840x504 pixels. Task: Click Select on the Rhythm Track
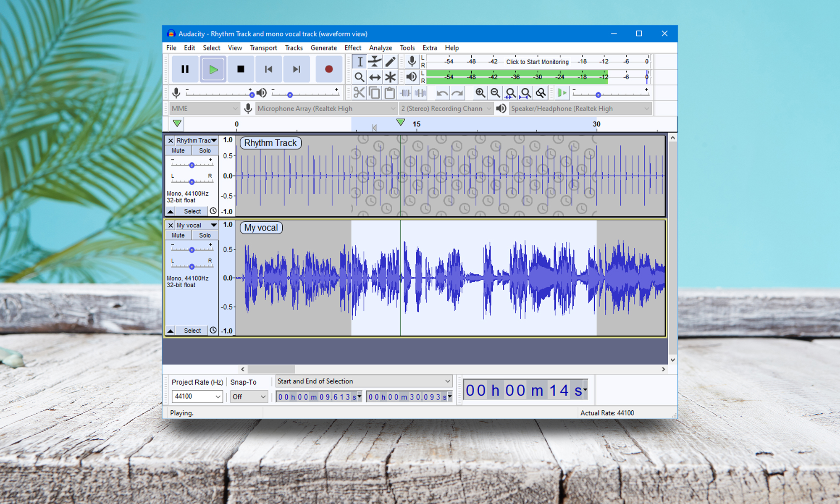tap(192, 211)
